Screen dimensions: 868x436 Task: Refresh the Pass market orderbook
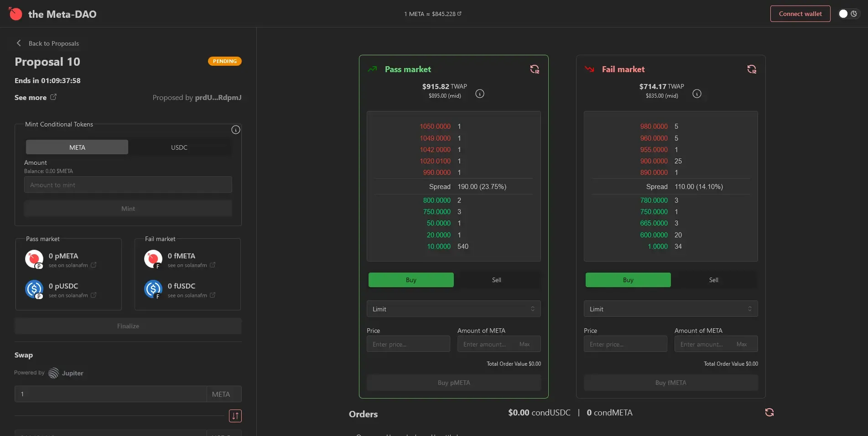pos(534,68)
